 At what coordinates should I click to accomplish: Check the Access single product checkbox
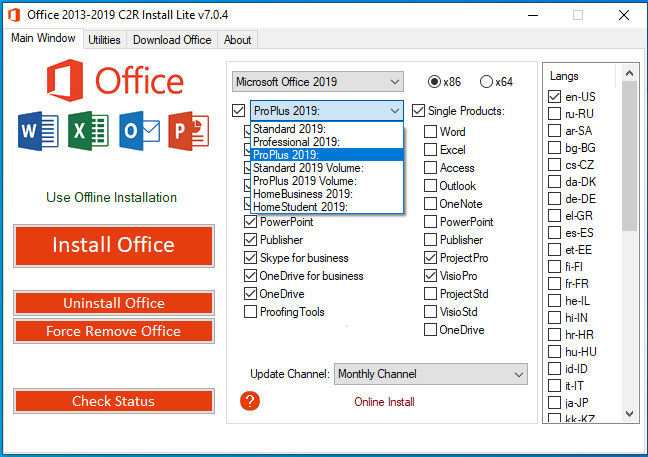click(430, 168)
